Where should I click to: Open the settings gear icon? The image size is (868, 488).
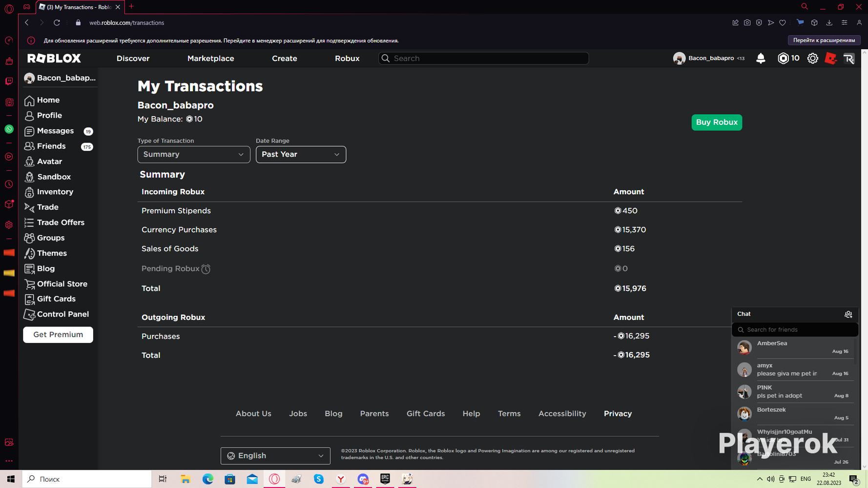813,59
